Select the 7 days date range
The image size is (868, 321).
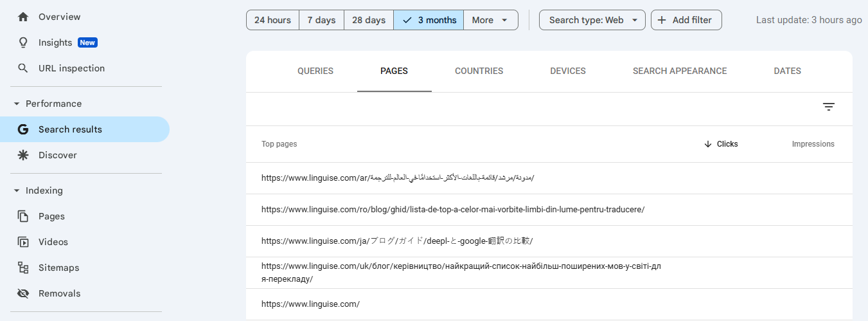click(x=321, y=20)
